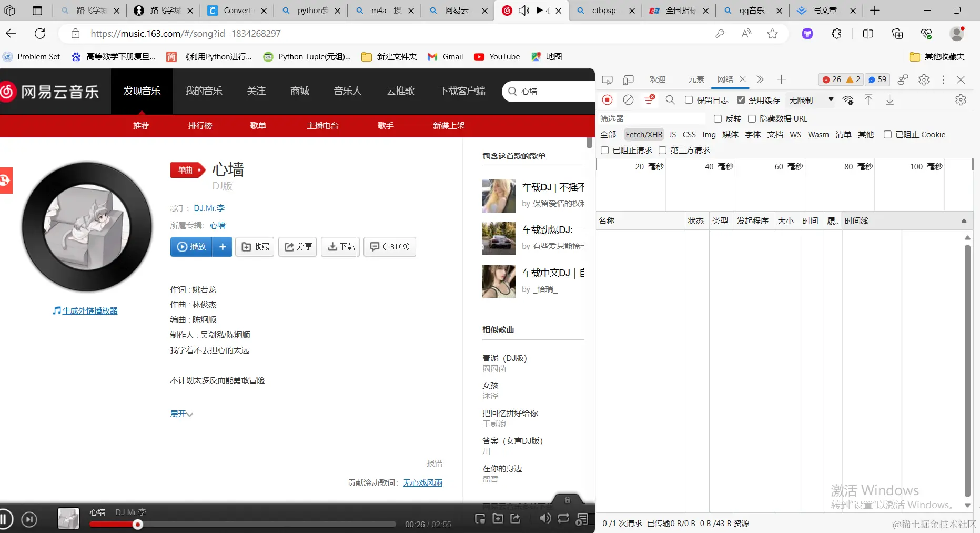Open a new browser tab
Screen dimensions: 980x533
(875, 11)
